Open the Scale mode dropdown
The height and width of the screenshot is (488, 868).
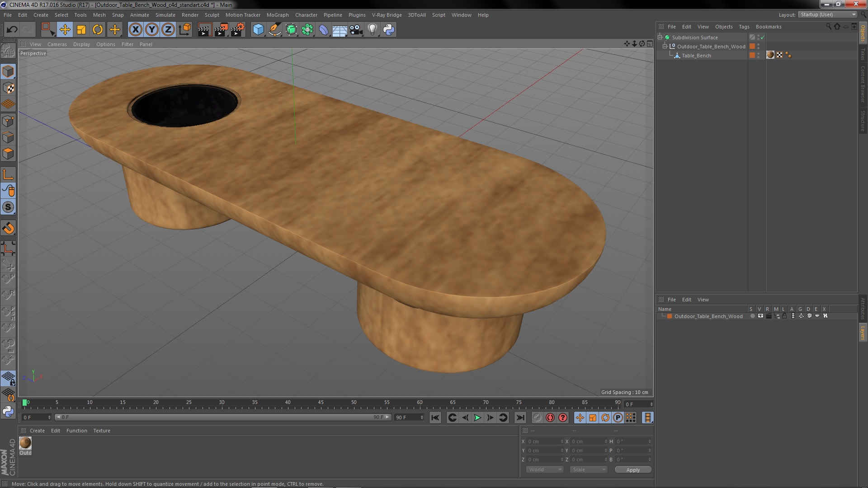(588, 469)
